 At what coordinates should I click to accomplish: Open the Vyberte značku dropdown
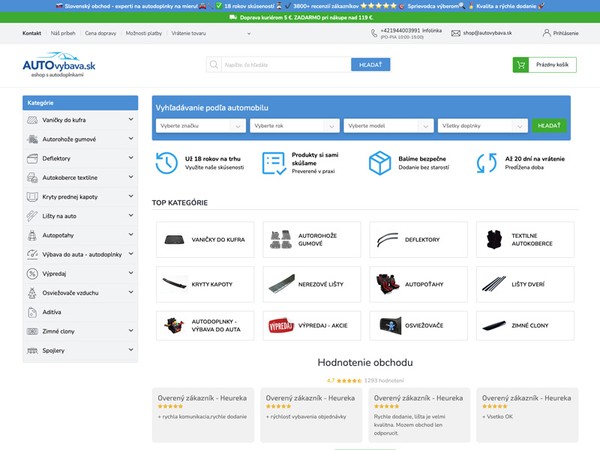[201, 126]
